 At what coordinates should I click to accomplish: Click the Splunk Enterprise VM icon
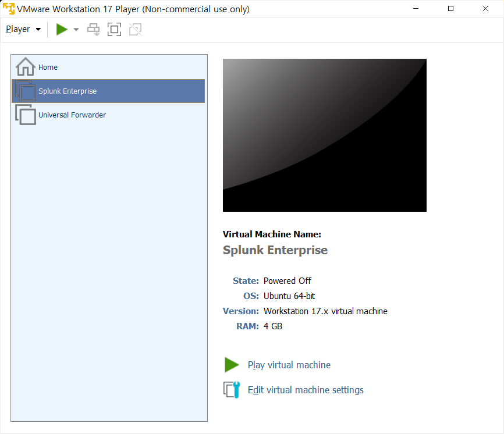point(26,91)
